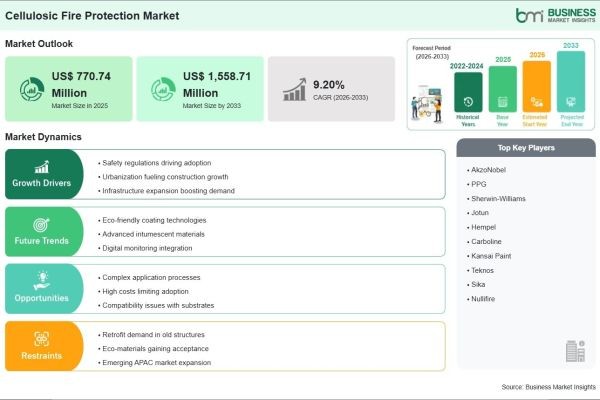Click Hempel in key players list

(483, 227)
